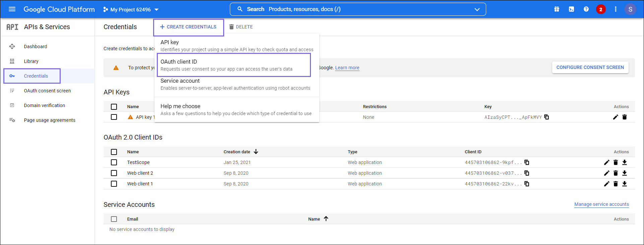Sort service accounts by Name arrow

(x=326, y=219)
